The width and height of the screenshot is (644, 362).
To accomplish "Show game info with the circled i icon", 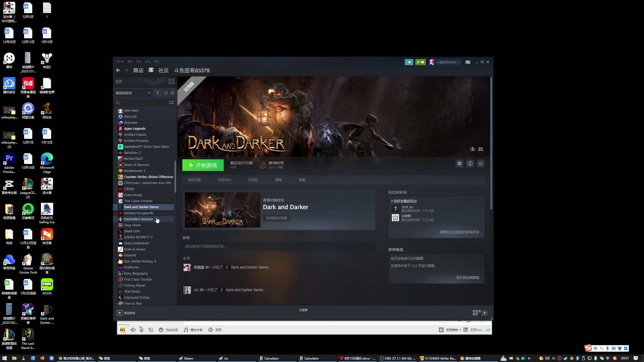I will pyautogui.click(x=470, y=164).
